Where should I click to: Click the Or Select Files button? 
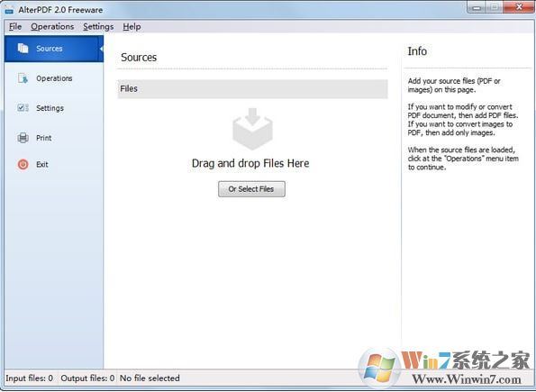(251, 189)
